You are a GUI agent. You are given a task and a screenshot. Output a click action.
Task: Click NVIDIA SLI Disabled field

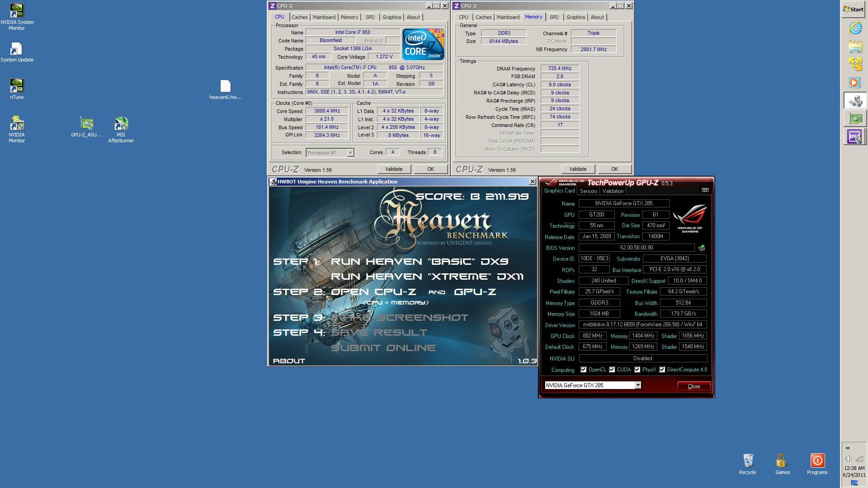pos(643,358)
